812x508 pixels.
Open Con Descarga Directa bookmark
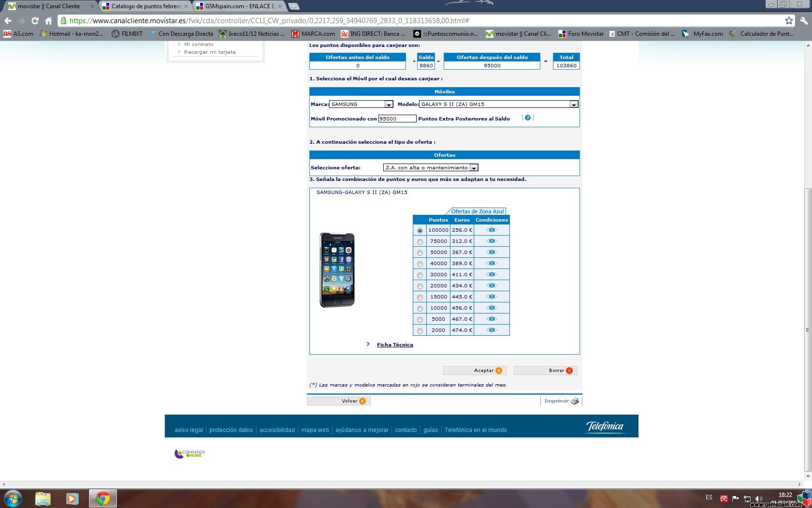coord(181,34)
